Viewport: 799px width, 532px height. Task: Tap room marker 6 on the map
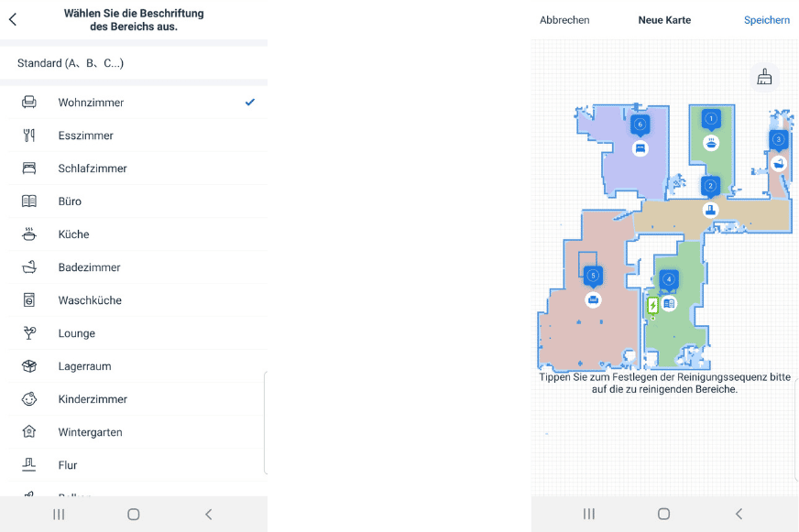pos(640,125)
